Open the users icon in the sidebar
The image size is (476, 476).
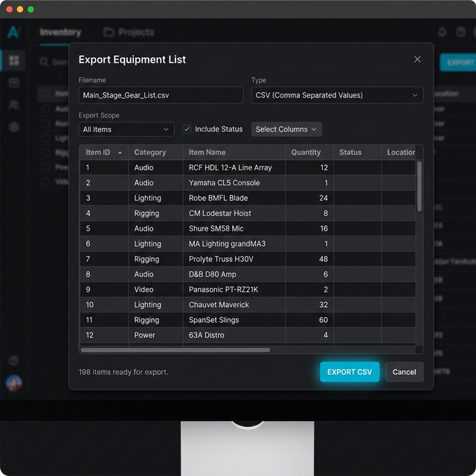click(14, 105)
